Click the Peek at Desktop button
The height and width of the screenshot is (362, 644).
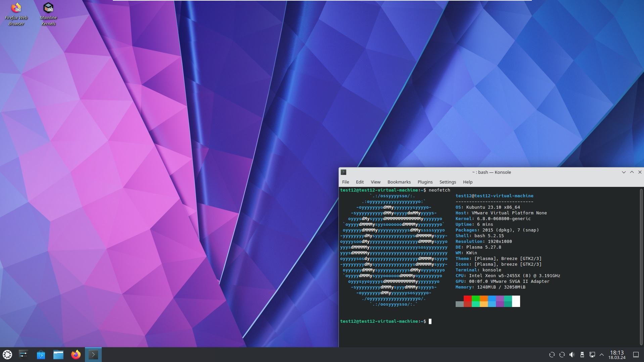click(x=636, y=355)
